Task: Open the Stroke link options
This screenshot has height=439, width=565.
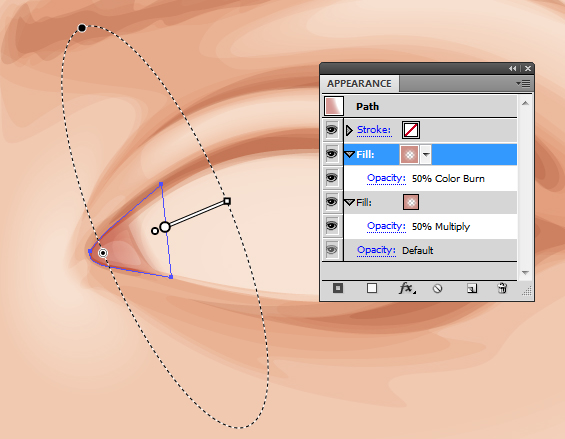Action: [x=374, y=130]
